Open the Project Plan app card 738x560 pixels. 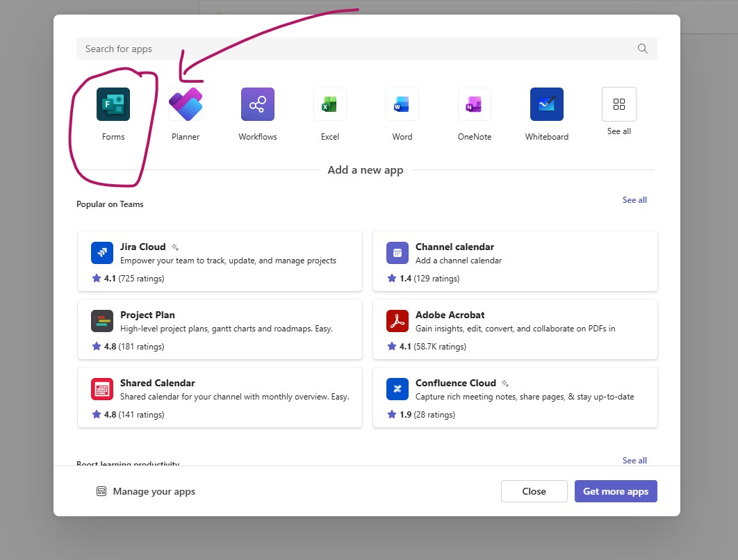tap(220, 329)
